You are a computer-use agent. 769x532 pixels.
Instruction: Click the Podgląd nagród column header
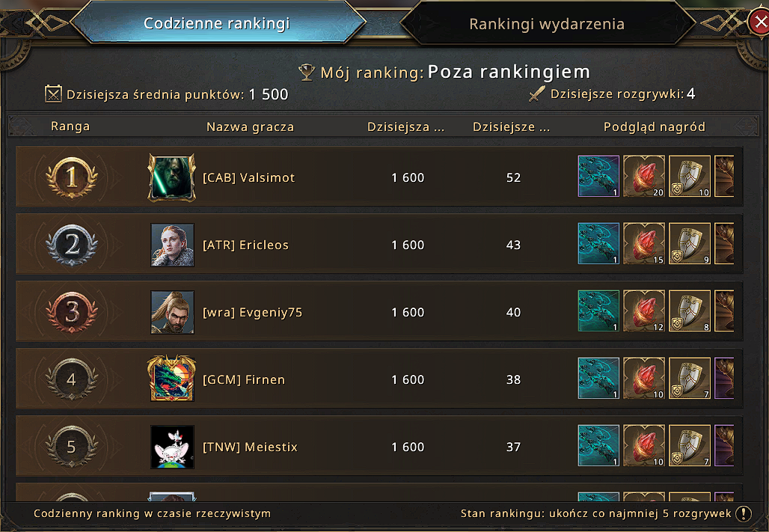pyautogui.click(x=655, y=126)
